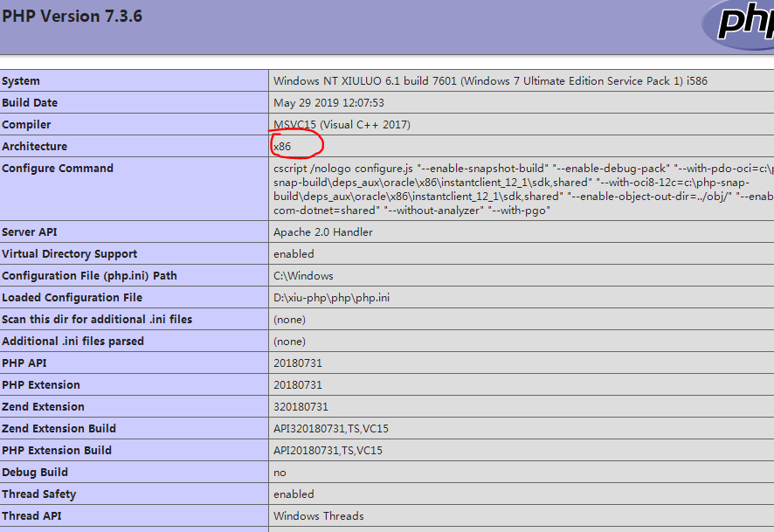Viewport: 774px width, 532px height.
Task: Click the Windows Threads Thread API value
Action: (x=318, y=515)
